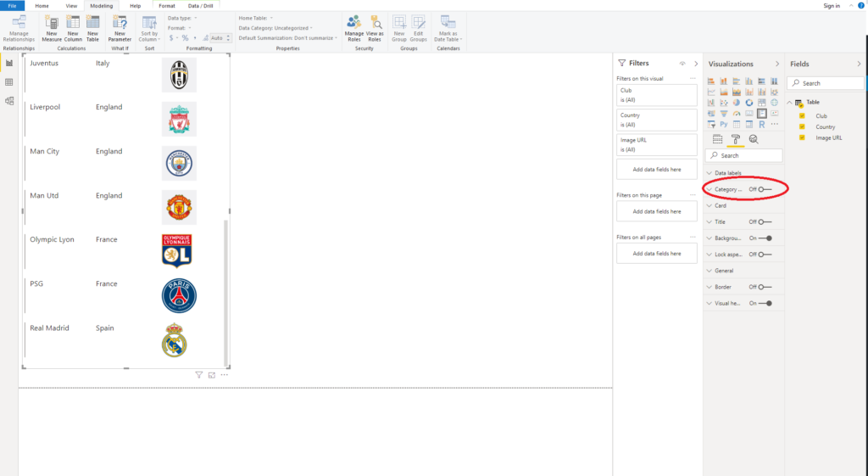Select the Python visual icon

click(x=724, y=124)
